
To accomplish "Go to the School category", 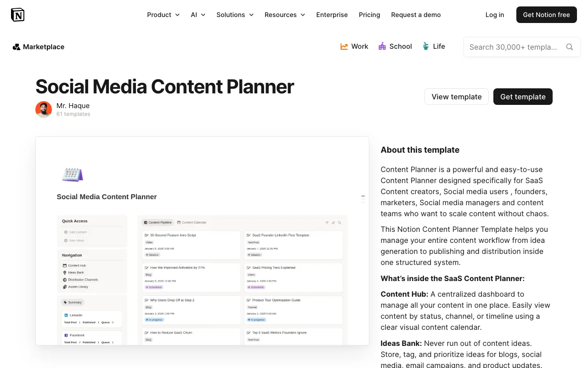I will pos(395,46).
